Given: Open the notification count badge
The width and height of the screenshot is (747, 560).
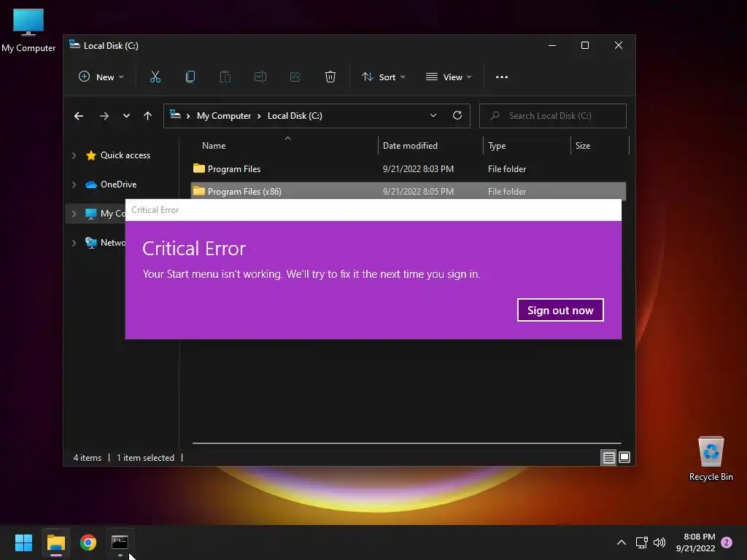Looking at the screenshot, I should coord(727,542).
